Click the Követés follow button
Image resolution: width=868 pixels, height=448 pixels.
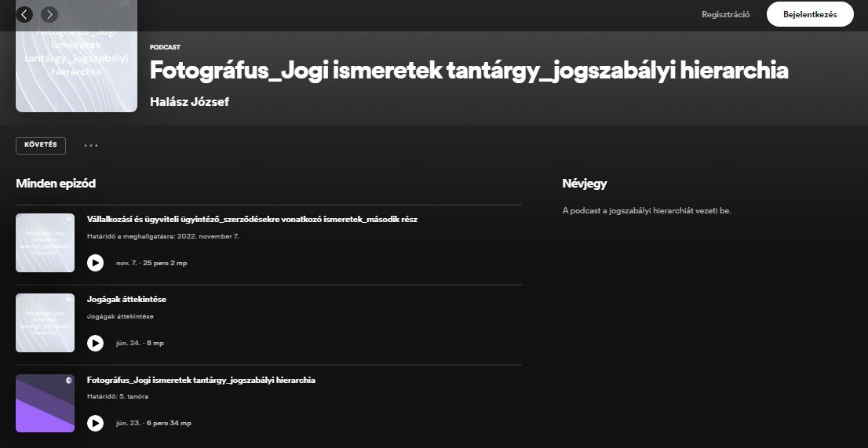[x=41, y=145]
